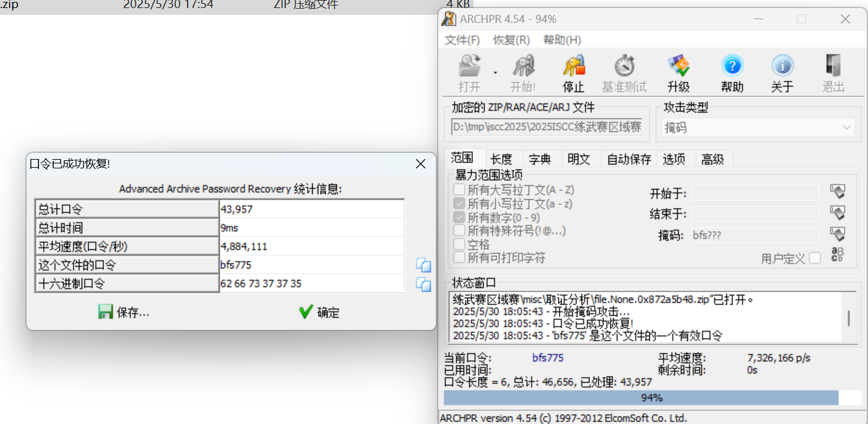
Task: Click hex value 62 66 73 37 37 35
Action: [x=261, y=284]
